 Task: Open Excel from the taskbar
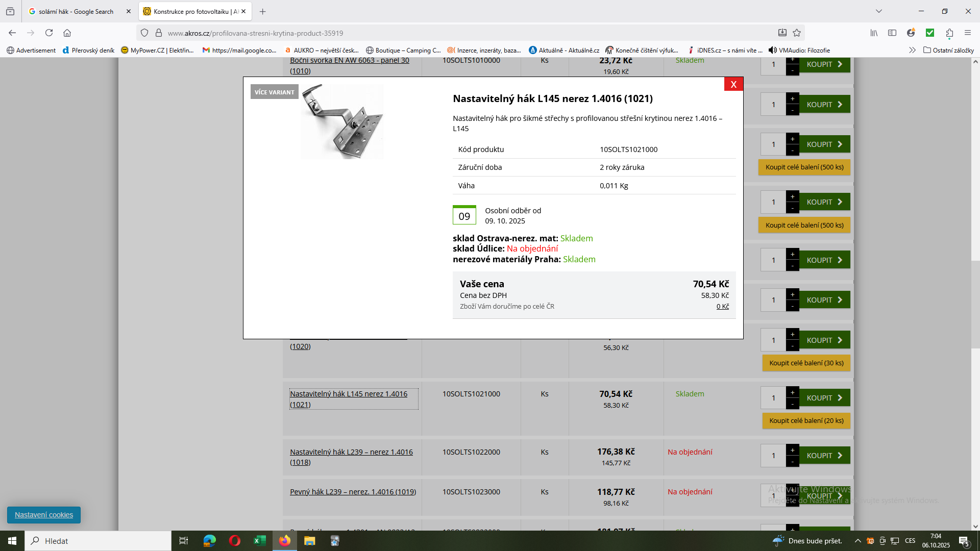tap(260, 541)
